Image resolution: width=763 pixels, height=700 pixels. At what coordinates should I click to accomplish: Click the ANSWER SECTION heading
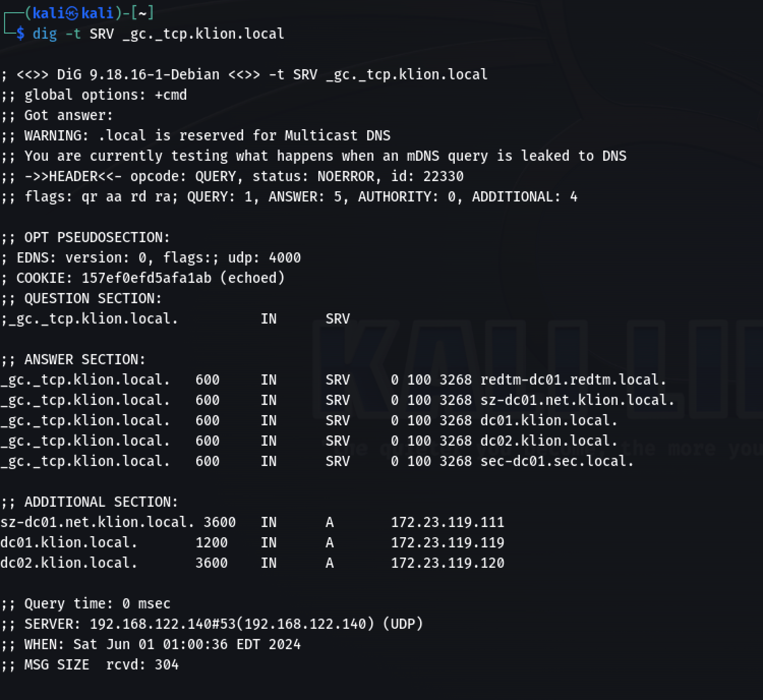pos(84,360)
